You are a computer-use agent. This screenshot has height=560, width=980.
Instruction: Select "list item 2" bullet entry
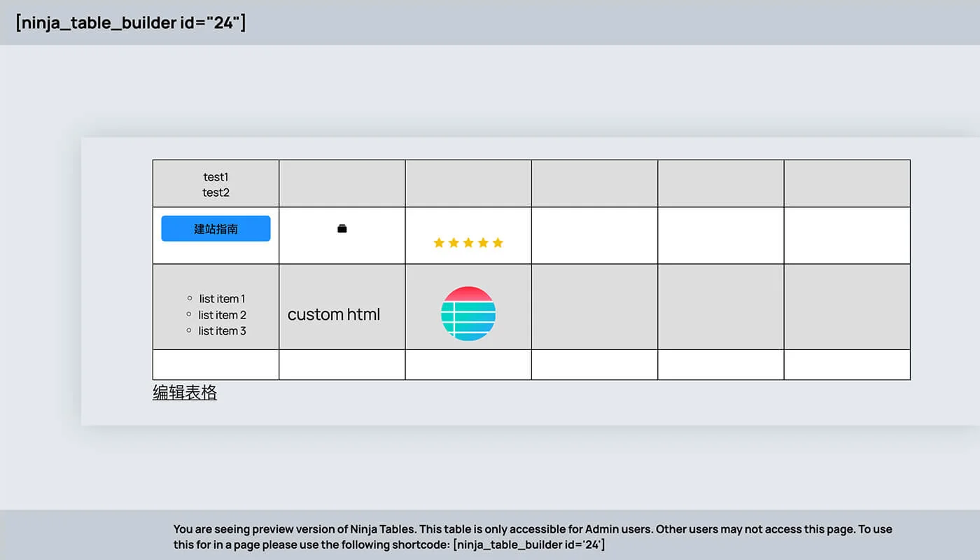[222, 315]
